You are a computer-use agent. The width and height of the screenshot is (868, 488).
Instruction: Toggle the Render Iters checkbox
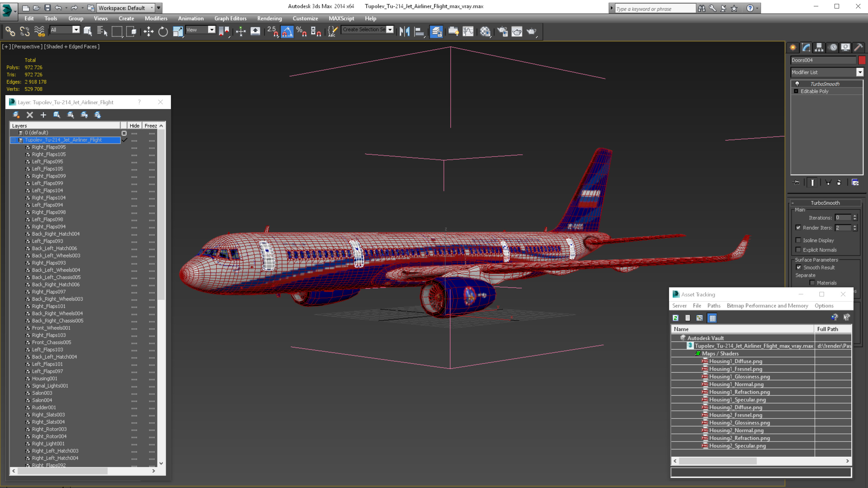pos(798,227)
